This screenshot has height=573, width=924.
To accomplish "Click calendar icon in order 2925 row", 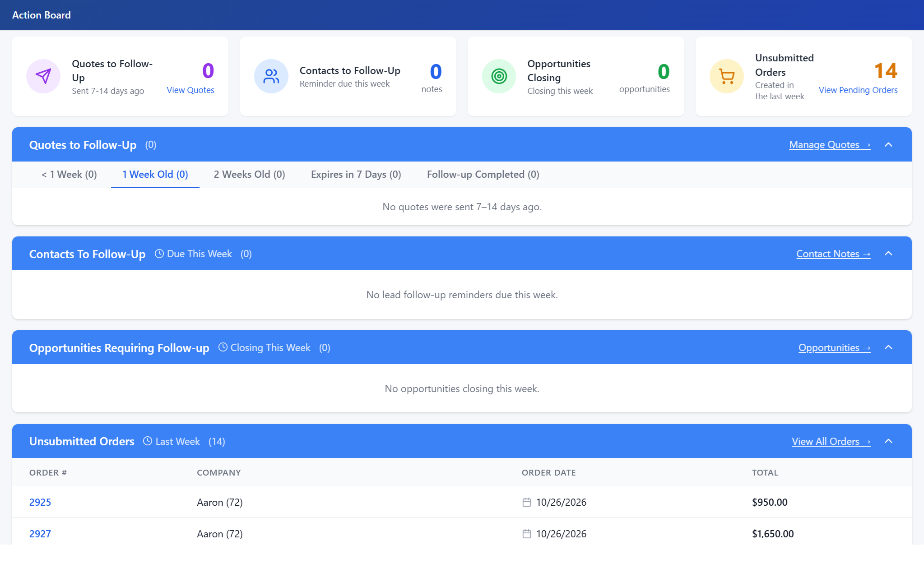I will tap(527, 502).
